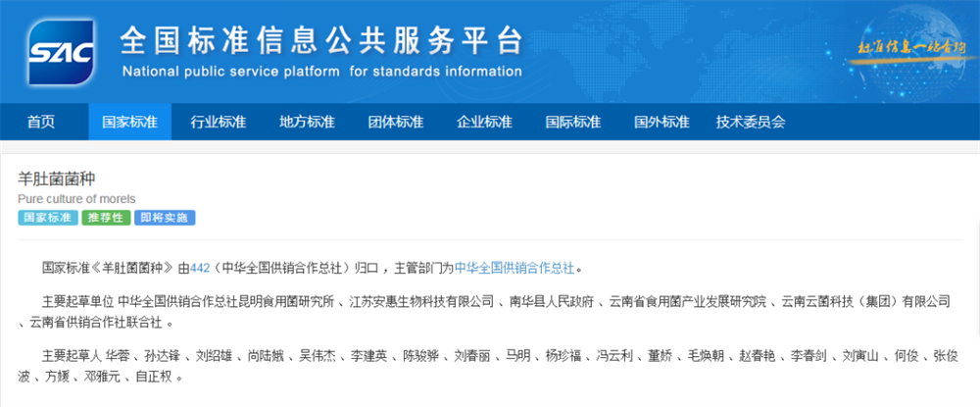
Task: Click the green 推荐性 tag
Action: [106, 218]
